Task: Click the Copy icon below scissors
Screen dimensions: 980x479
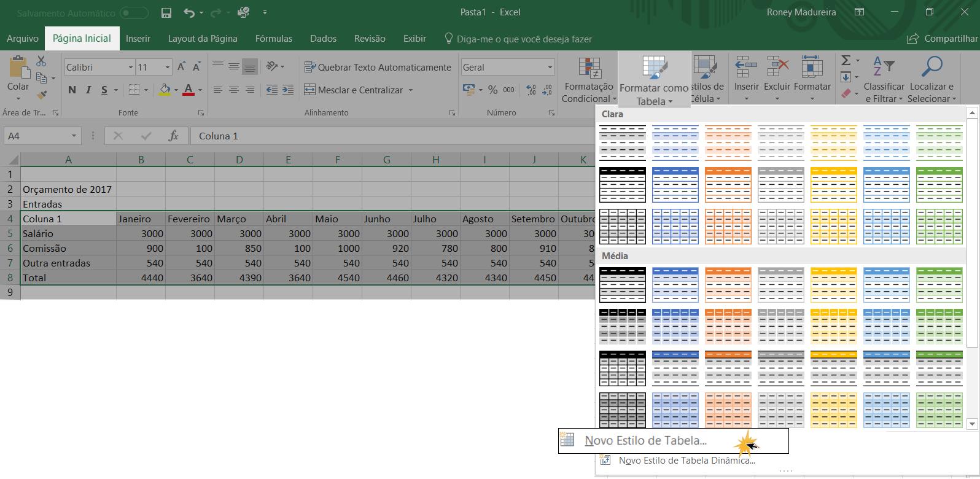Action: (41, 78)
